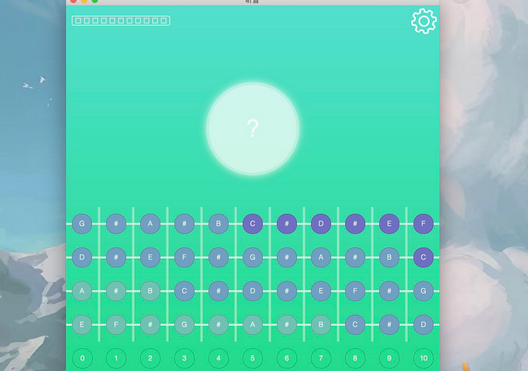This screenshot has height=371, width=528.
Task: Select A sharp at fret 3, G string
Action: [184, 224]
